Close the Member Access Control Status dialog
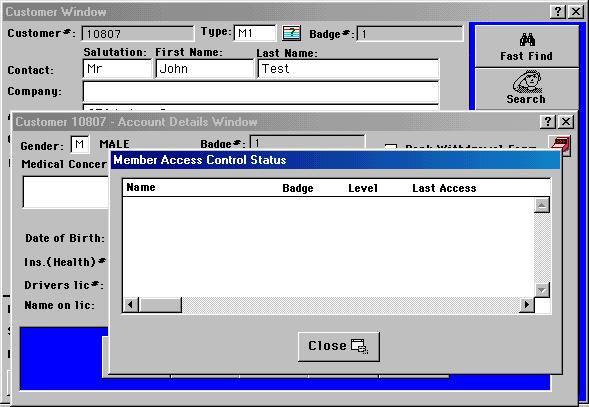589x407 pixels. 338,346
